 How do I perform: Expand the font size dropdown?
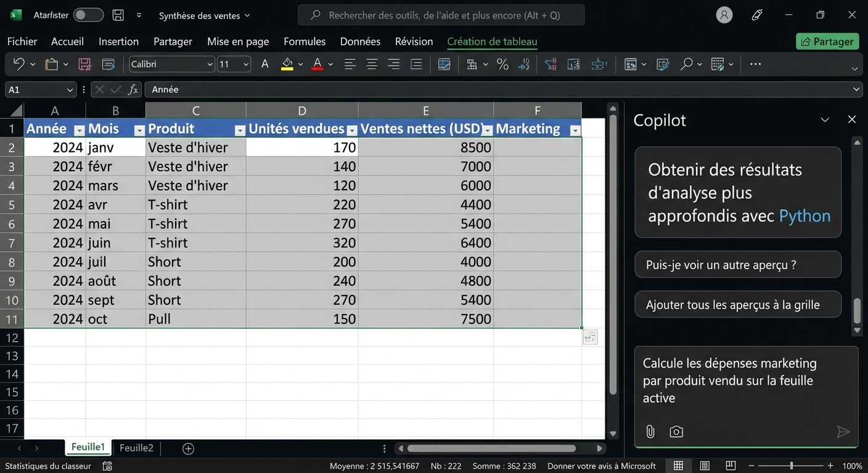pos(245,63)
